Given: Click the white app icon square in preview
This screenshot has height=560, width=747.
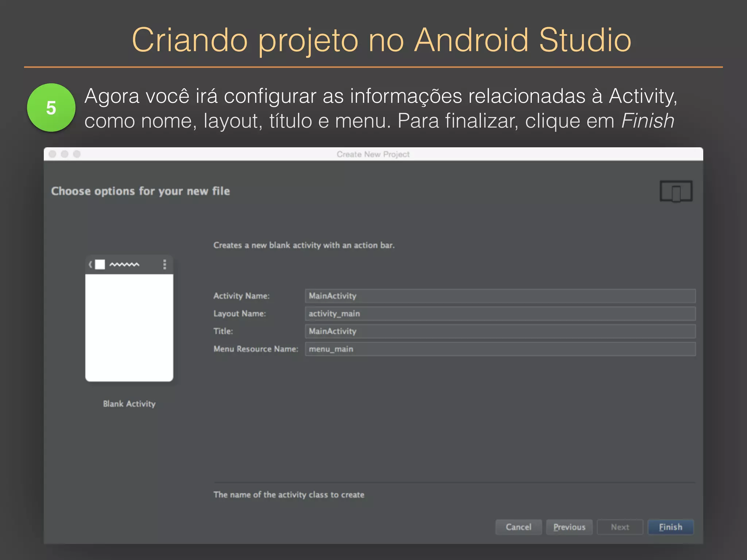Looking at the screenshot, I should (100, 264).
